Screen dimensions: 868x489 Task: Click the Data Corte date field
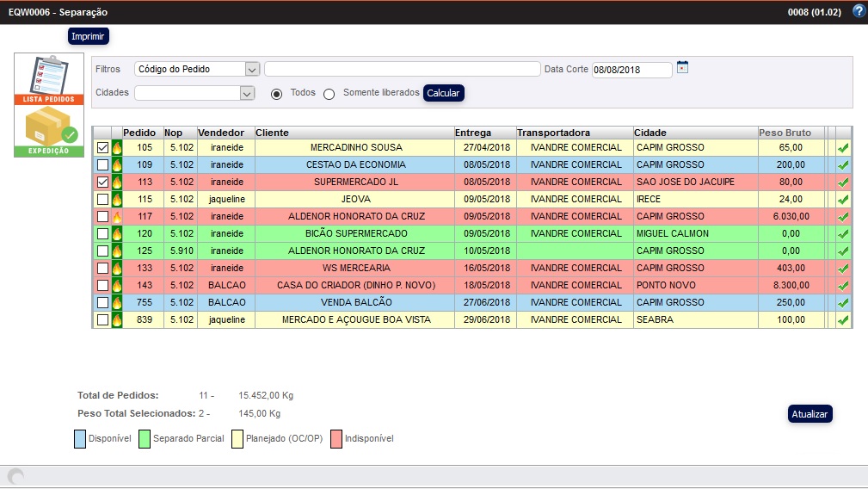click(x=631, y=70)
